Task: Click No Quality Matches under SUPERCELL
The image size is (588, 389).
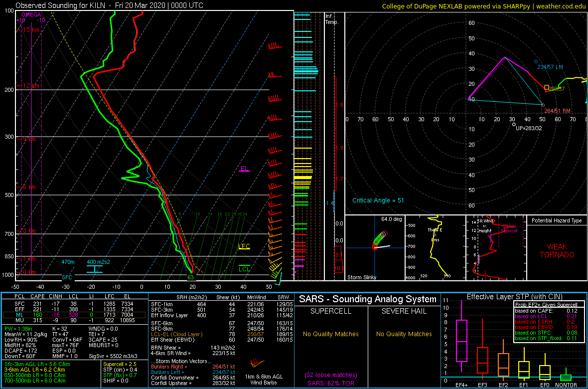Action: click(331, 334)
